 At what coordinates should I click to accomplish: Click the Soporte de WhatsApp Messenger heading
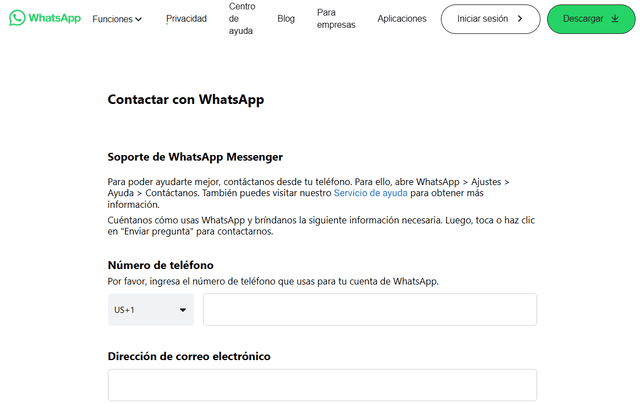click(195, 157)
